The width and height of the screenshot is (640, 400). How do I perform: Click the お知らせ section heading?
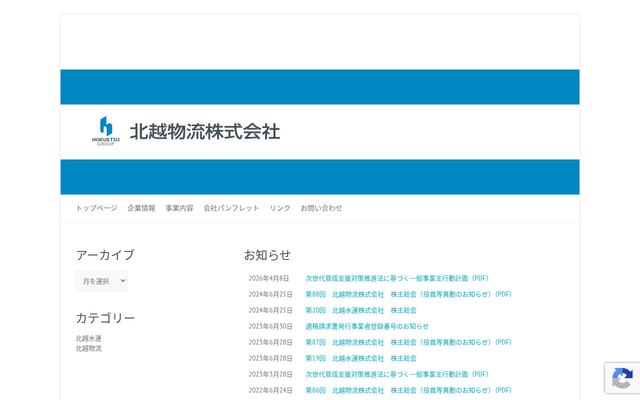(x=267, y=255)
